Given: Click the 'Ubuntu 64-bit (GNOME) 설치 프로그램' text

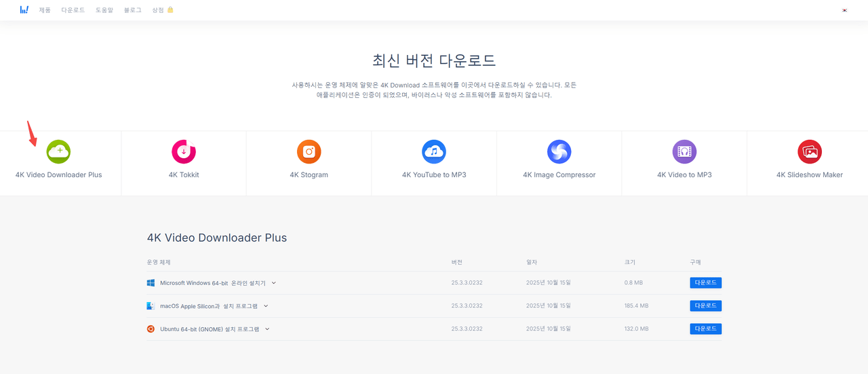Looking at the screenshot, I should (210, 329).
